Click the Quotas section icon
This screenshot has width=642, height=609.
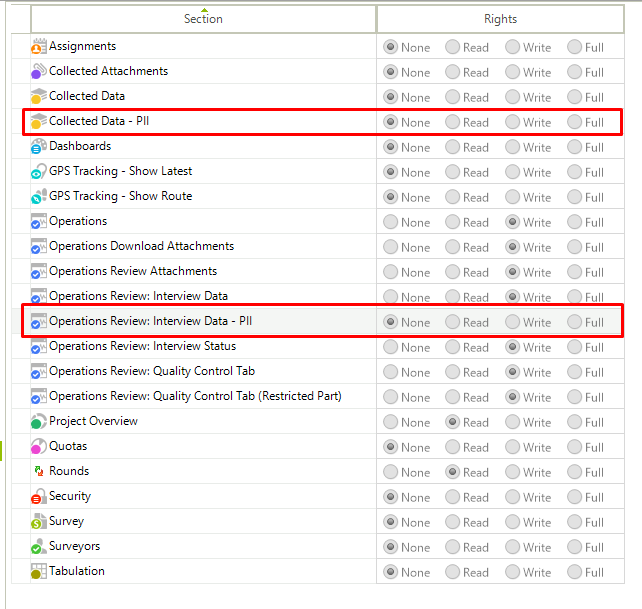tap(38, 446)
